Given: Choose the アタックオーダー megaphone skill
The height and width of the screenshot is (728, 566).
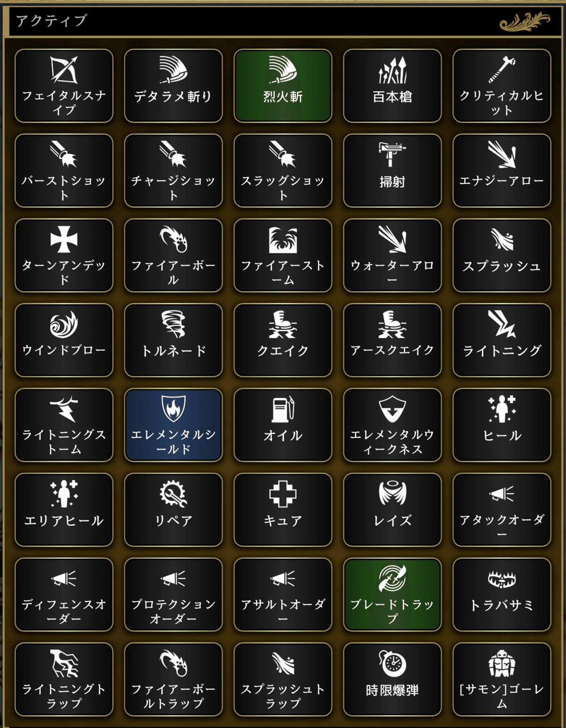Looking at the screenshot, I should click(502, 510).
